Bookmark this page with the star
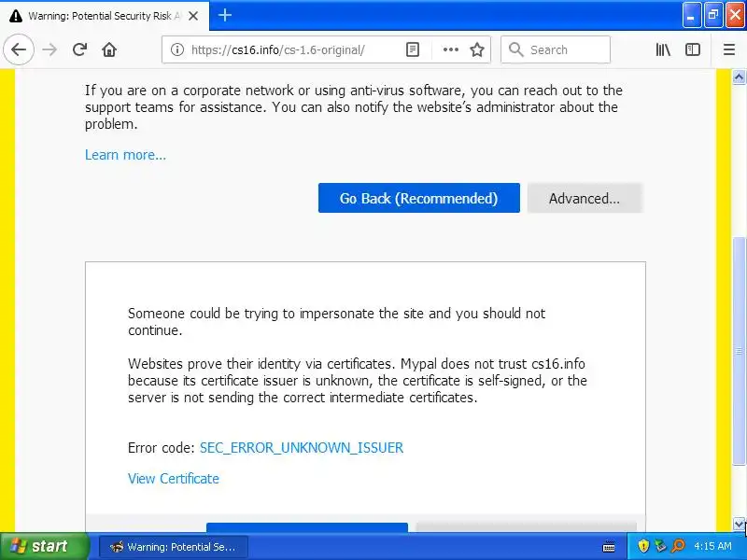The image size is (747, 560). (x=477, y=49)
